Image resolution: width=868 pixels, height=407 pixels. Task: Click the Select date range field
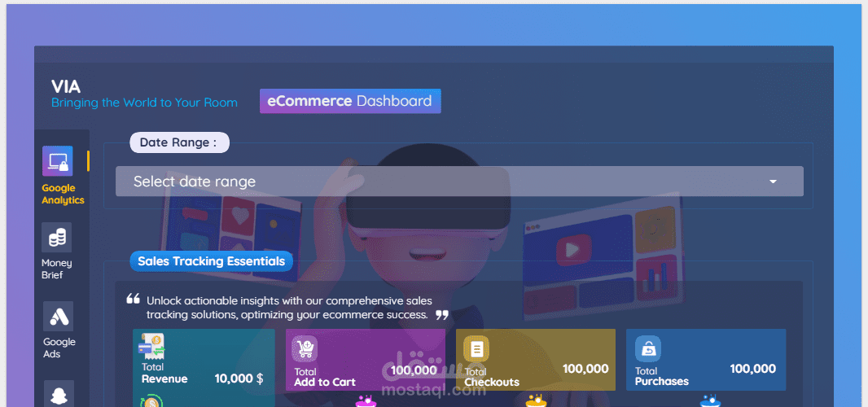[459, 181]
